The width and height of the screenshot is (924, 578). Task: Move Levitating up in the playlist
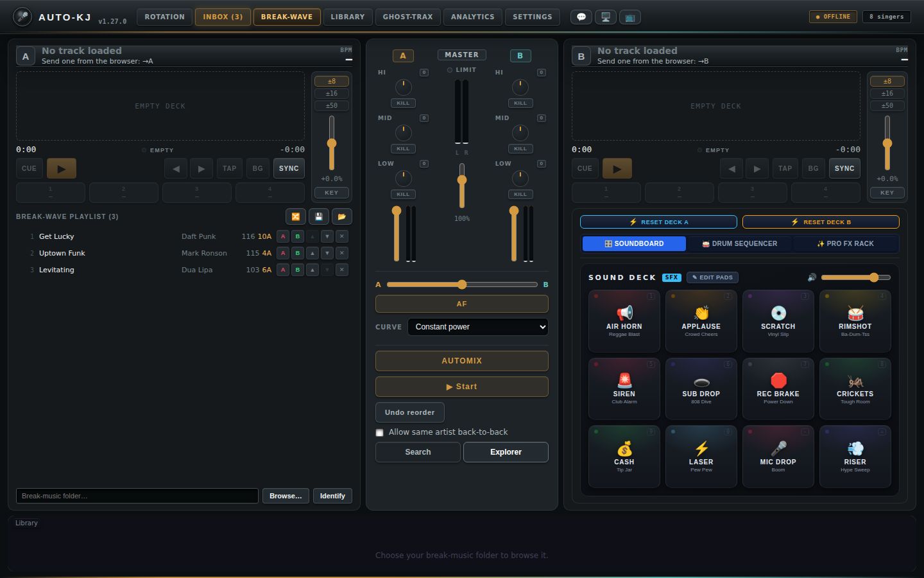tap(312, 270)
